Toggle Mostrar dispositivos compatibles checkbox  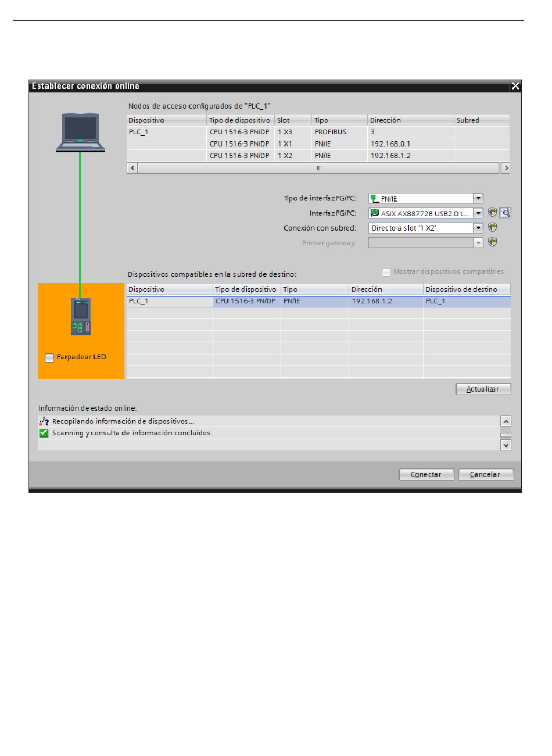coord(386,272)
